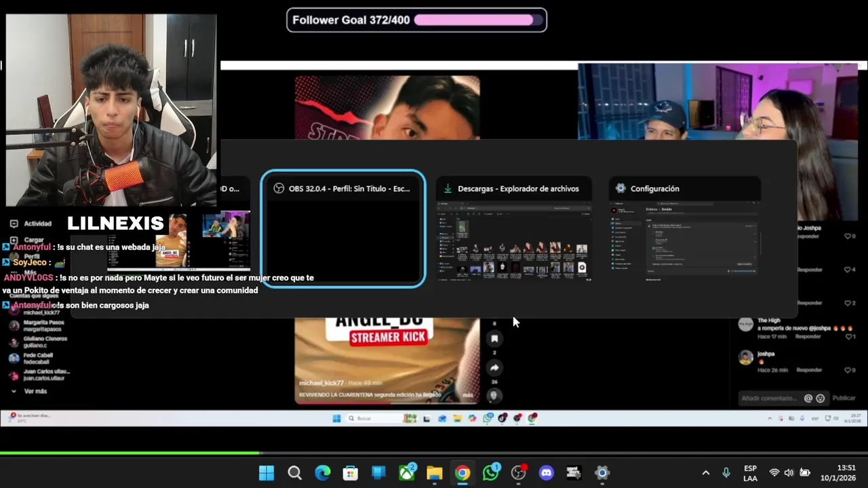Open the emoji picker in the comment box
The image size is (868, 488).
[x=821, y=399]
